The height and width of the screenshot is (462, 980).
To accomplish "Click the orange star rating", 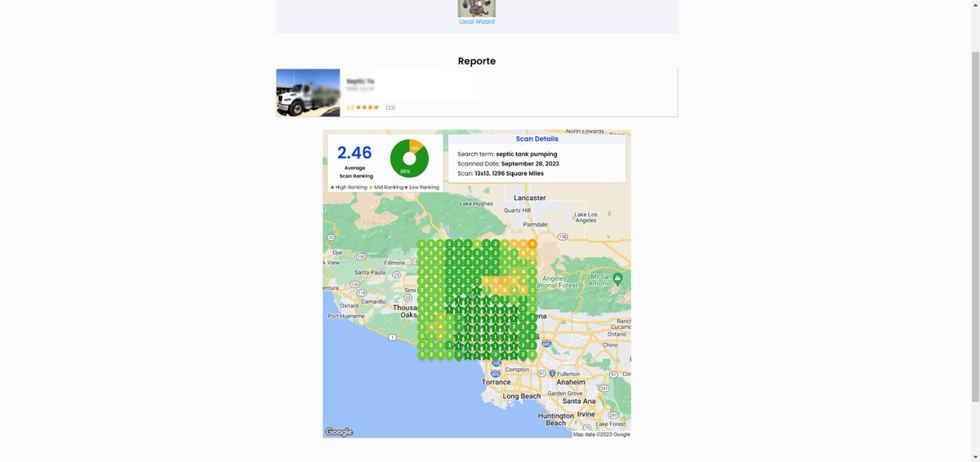I will 367,108.
